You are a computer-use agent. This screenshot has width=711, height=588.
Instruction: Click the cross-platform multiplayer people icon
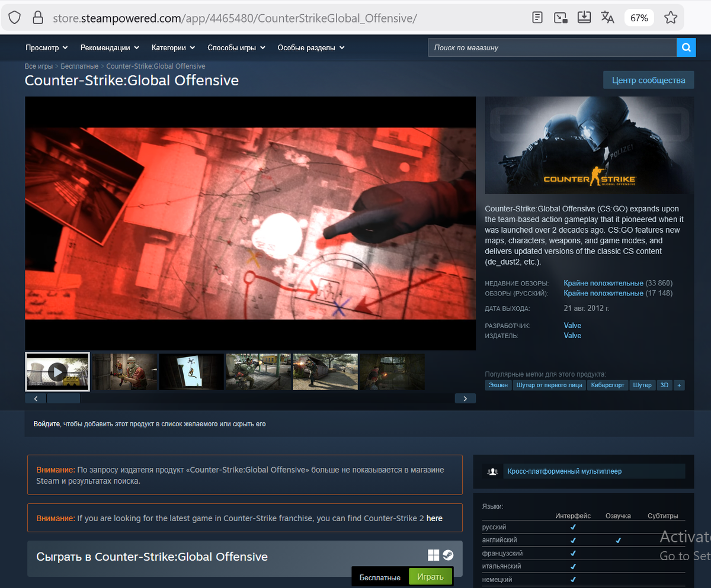click(492, 471)
